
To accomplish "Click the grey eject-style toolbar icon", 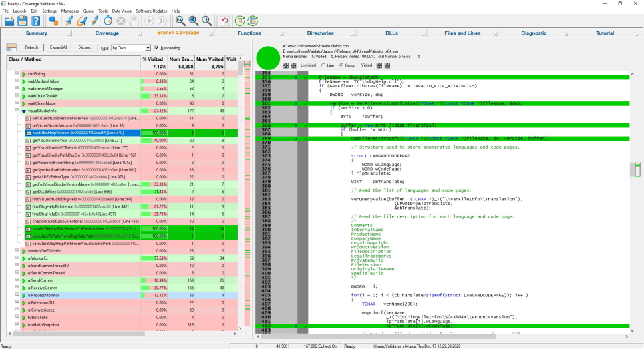I will (x=134, y=21).
